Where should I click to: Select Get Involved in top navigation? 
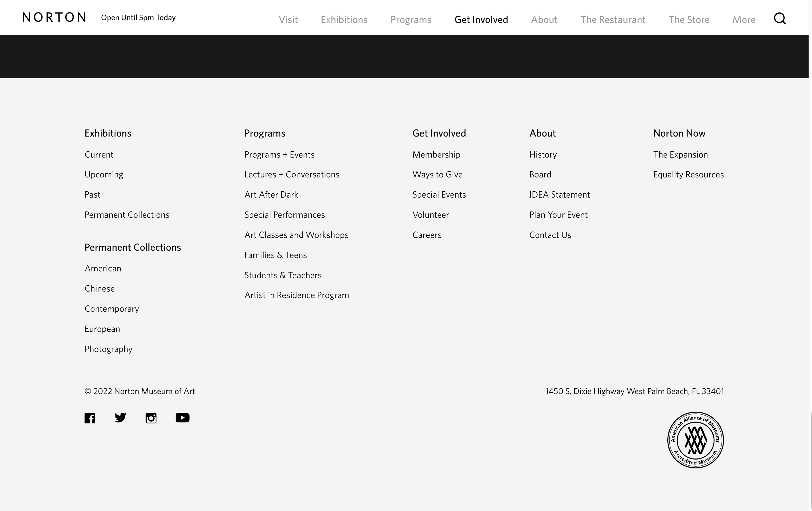[x=481, y=20]
